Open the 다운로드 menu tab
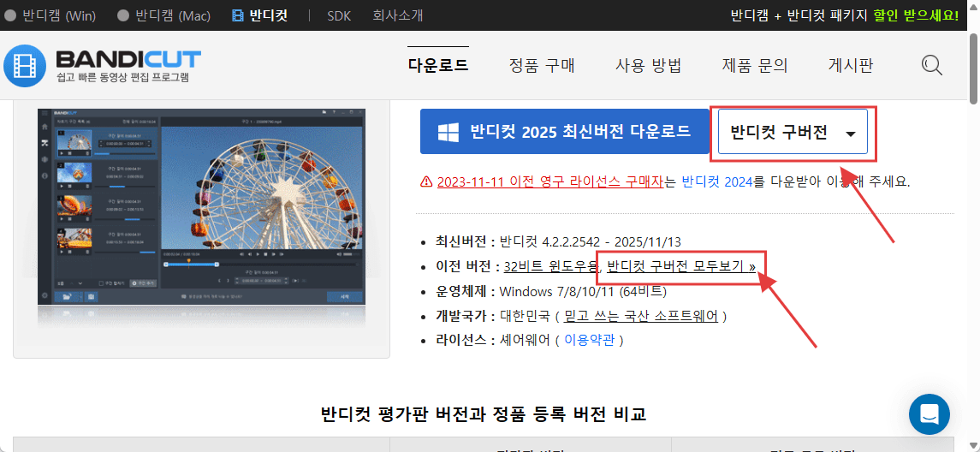Viewport: 980px width, 452px height. point(438,66)
